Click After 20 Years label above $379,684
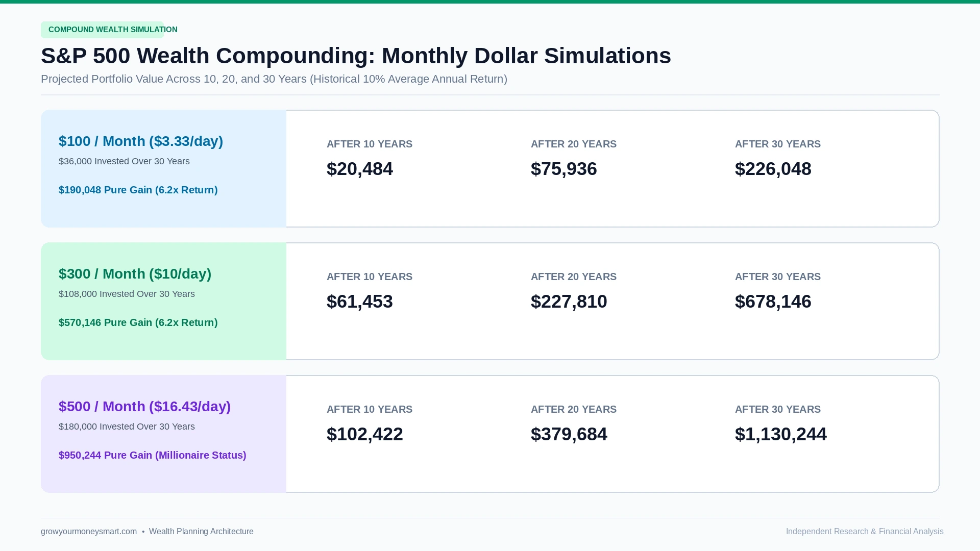Viewport: 980px width, 551px height. (574, 409)
